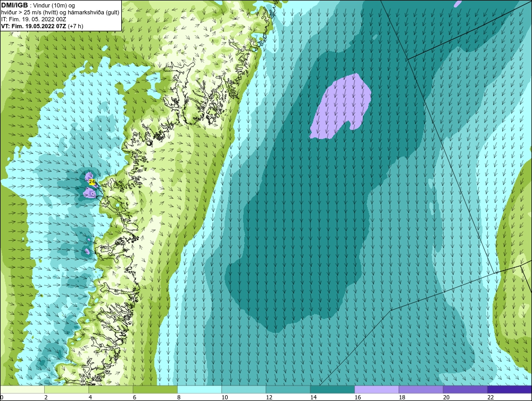This screenshot has height=401, width=532.
Task: Select the 14-16 m/s legend color
Action: pos(332,389)
